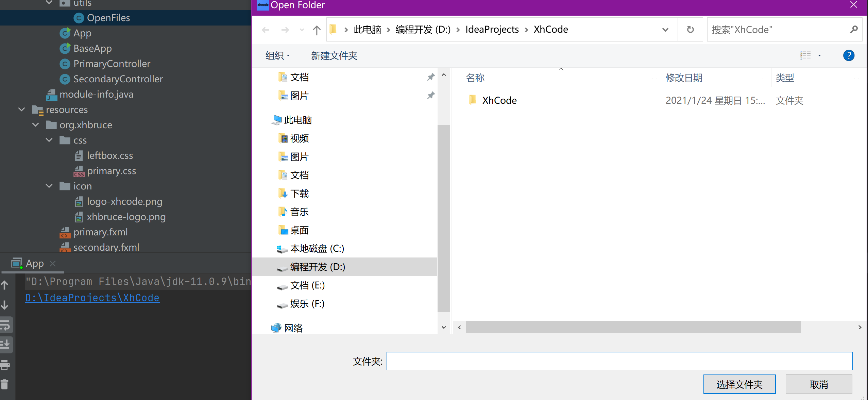Refresh the XhCode folder view
Viewport: 868px width, 400px height.
pyautogui.click(x=690, y=30)
